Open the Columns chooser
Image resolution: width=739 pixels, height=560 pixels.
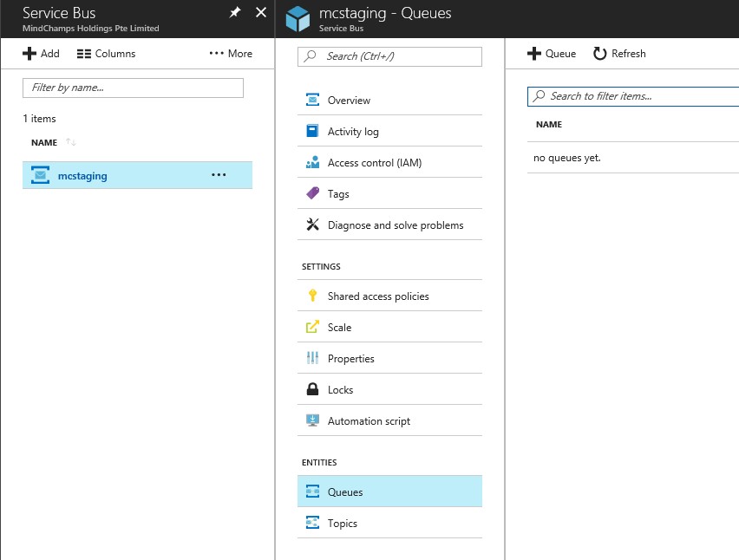coord(106,54)
